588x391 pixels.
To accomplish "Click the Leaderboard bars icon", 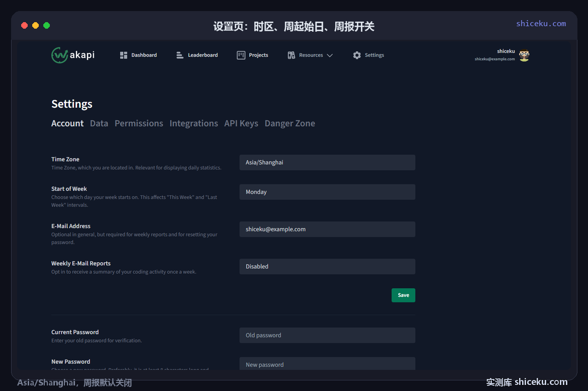I will (180, 55).
